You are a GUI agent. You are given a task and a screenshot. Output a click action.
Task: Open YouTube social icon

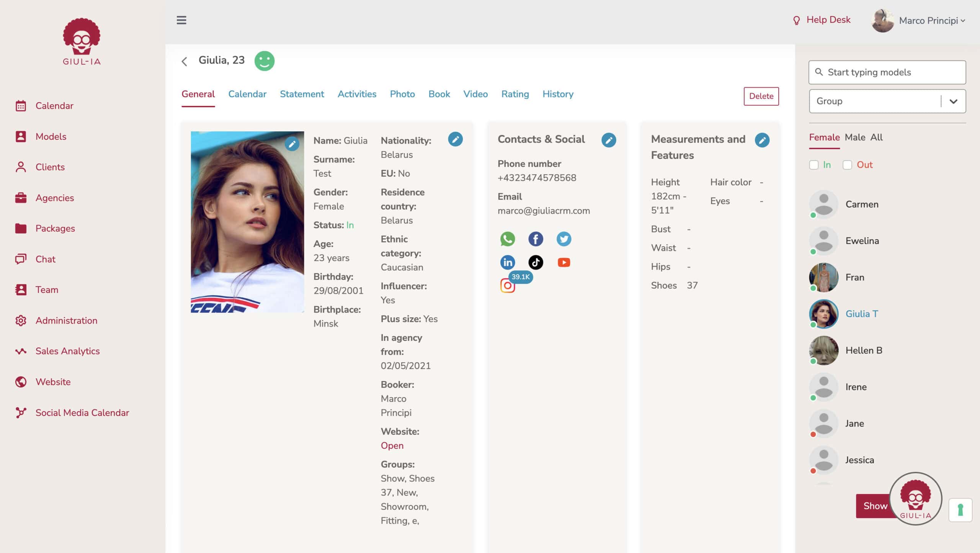tap(563, 262)
